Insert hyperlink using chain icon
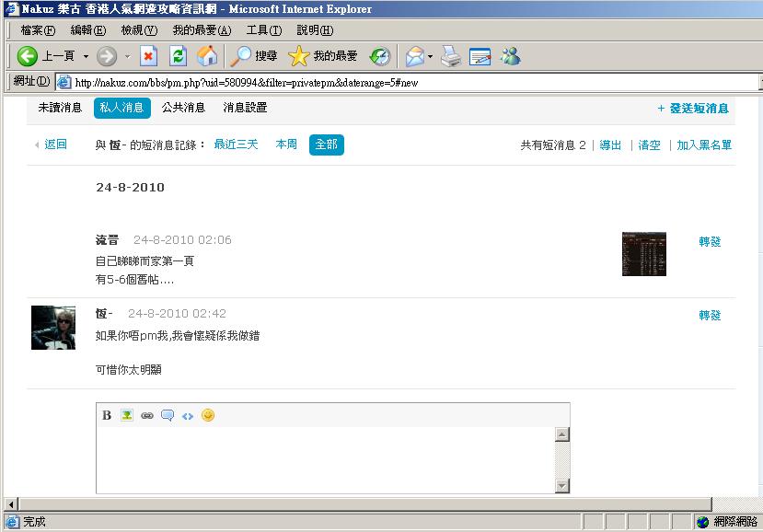Image resolution: width=763 pixels, height=532 pixels. 147,415
